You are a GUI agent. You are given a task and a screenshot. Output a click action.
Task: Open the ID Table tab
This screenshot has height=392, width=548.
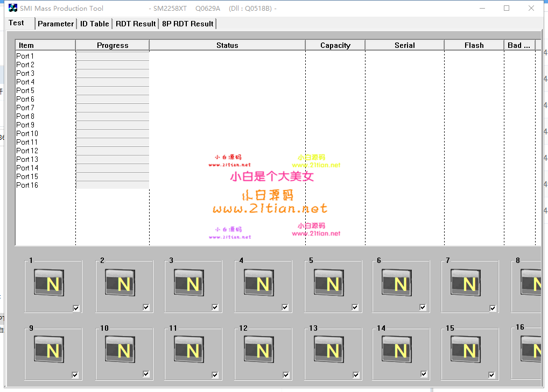pyautogui.click(x=95, y=24)
